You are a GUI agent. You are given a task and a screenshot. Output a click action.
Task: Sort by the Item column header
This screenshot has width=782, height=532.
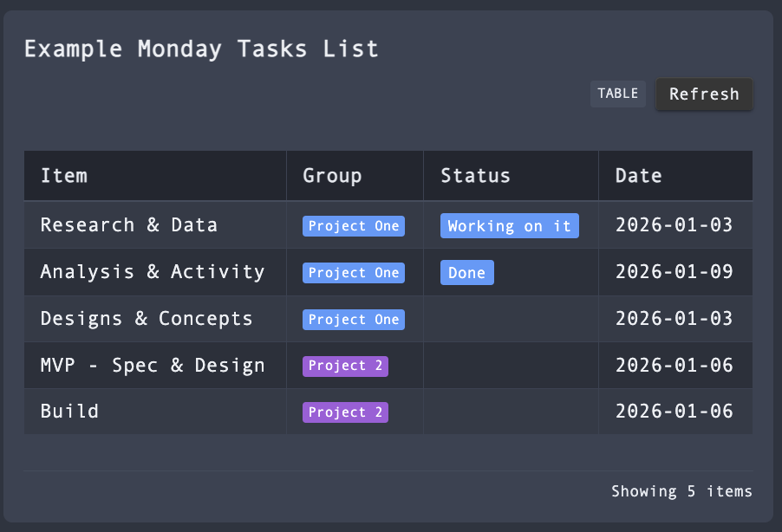pyautogui.click(x=64, y=175)
